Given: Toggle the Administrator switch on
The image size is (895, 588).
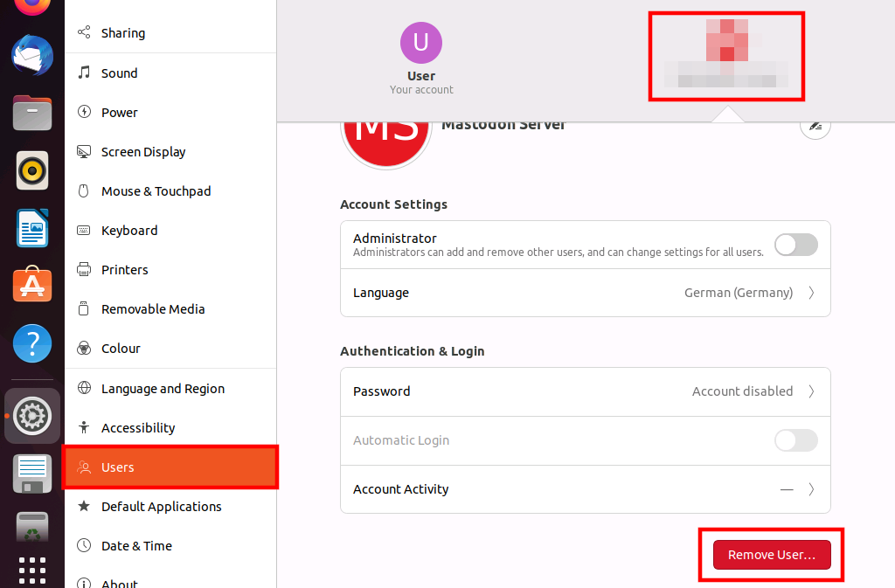Looking at the screenshot, I should pos(795,245).
